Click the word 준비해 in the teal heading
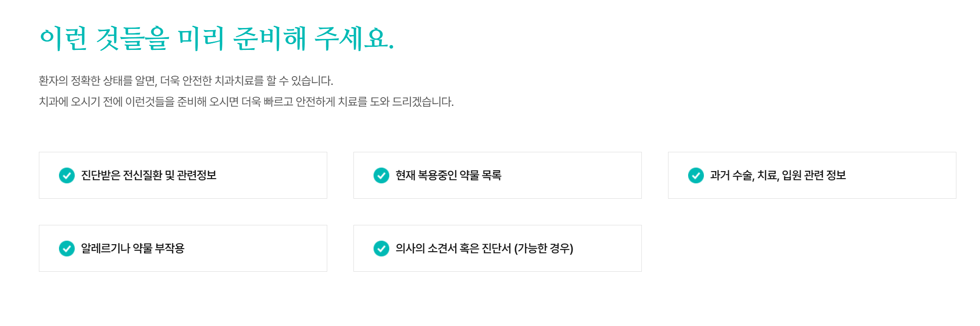This screenshot has height=326, width=980. 270,39
